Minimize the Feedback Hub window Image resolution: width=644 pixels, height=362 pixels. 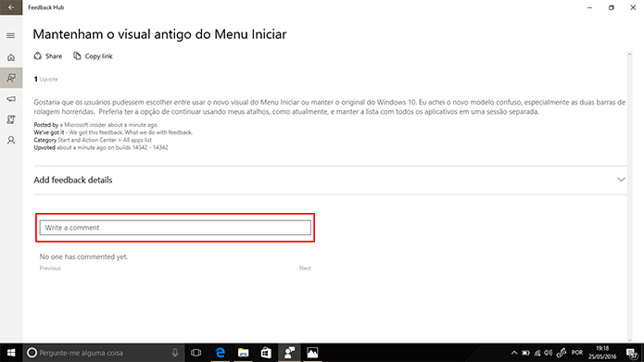589,7
